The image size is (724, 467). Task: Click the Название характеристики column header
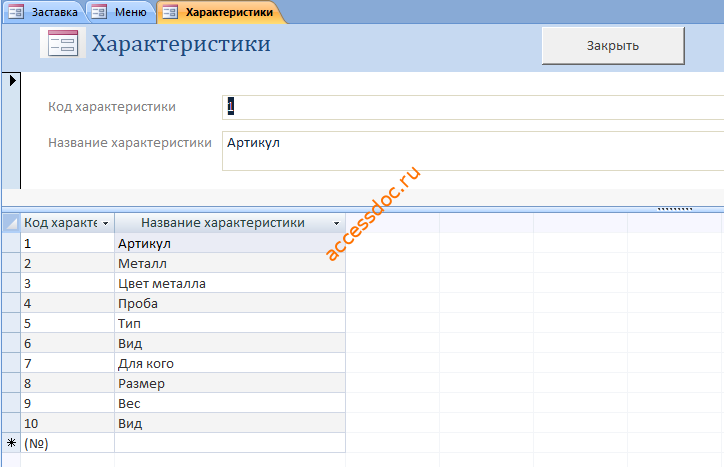[x=229, y=223]
